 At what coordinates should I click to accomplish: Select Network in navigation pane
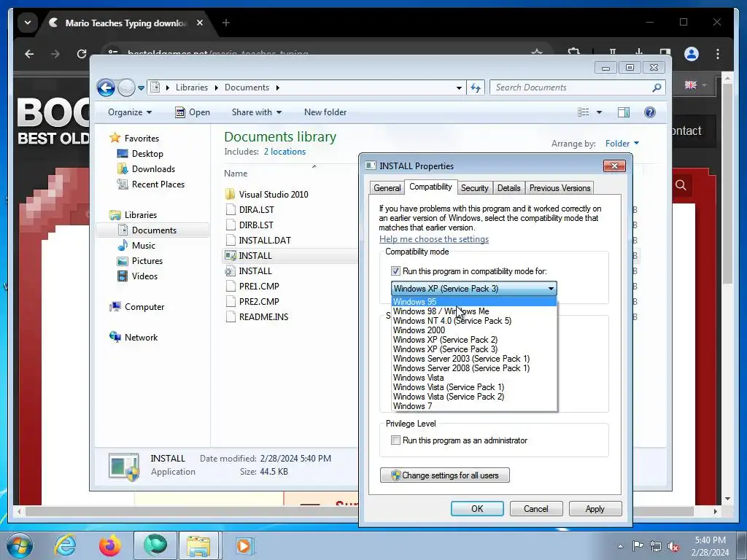pyautogui.click(x=141, y=338)
